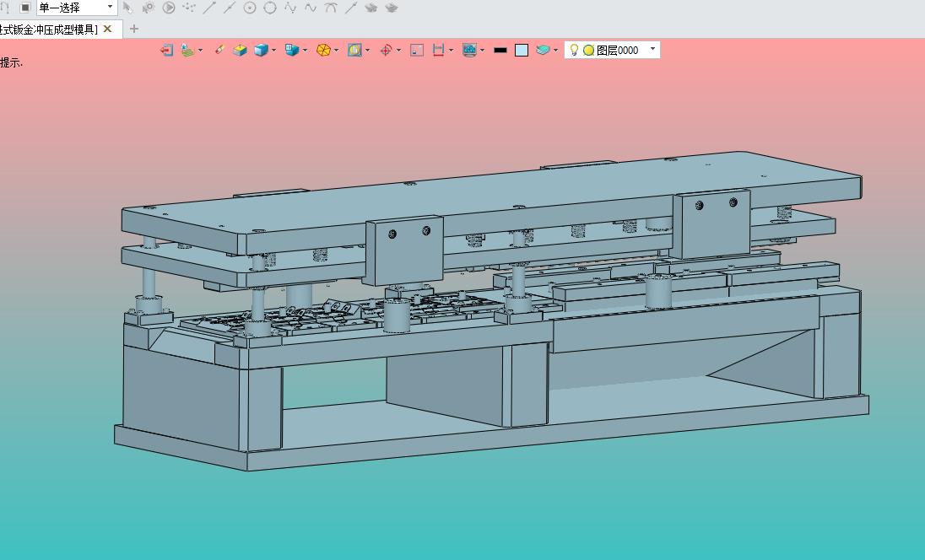Click the orange polygon mesh icon
925x560 pixels.
[x=323, y=50]
